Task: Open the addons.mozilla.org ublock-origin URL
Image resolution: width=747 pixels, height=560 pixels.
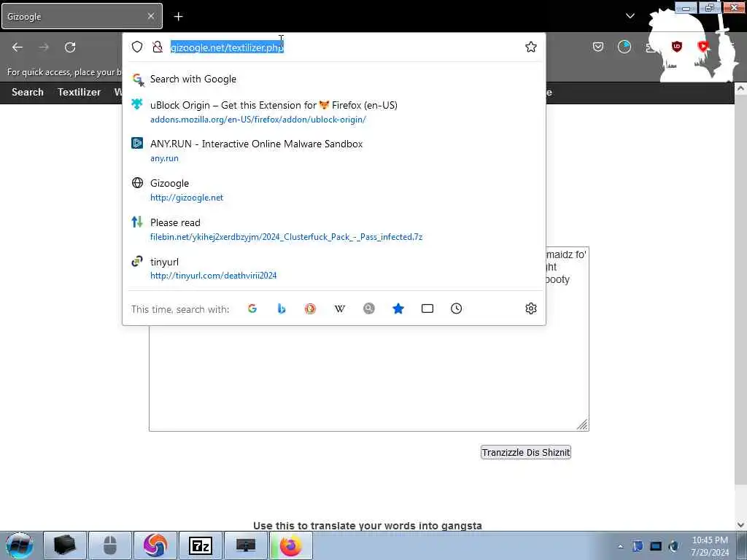Action: [x=258, y=120]
